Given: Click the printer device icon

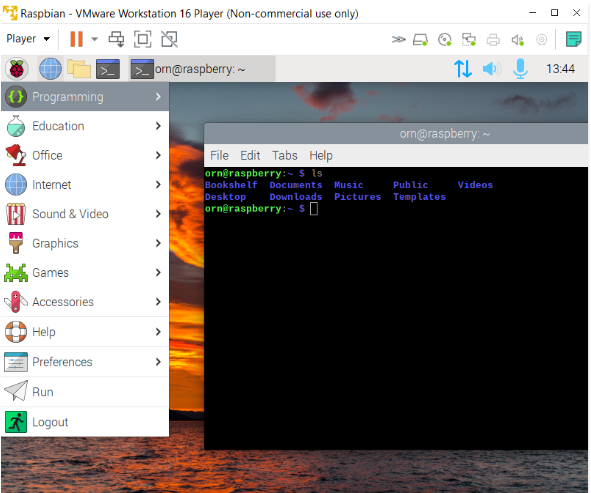Looking at the screenshot, I should click(493, 39).
